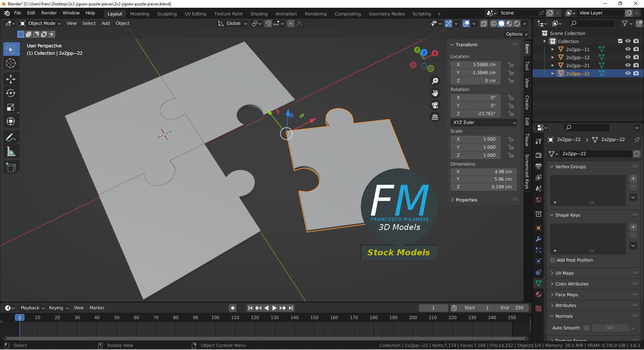The height and width of the screenshot is (350, 644).
Task: Open the Render properties tab icon
Action: coord(538,155)
